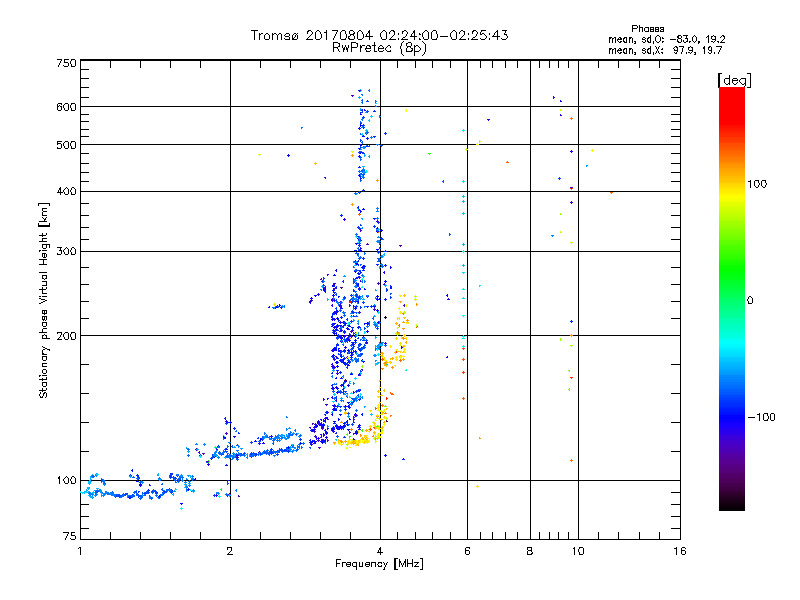Viewport: 800px width, 600px height.
Task: Click the 'RwPretec (8p)' subtitle
Action: [379, 48]
